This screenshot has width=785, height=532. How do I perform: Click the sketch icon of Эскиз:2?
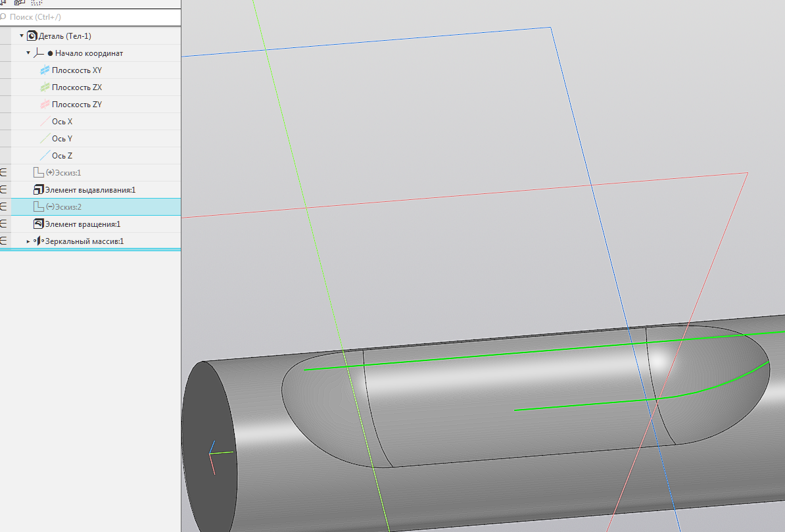[x=39, y=207]
